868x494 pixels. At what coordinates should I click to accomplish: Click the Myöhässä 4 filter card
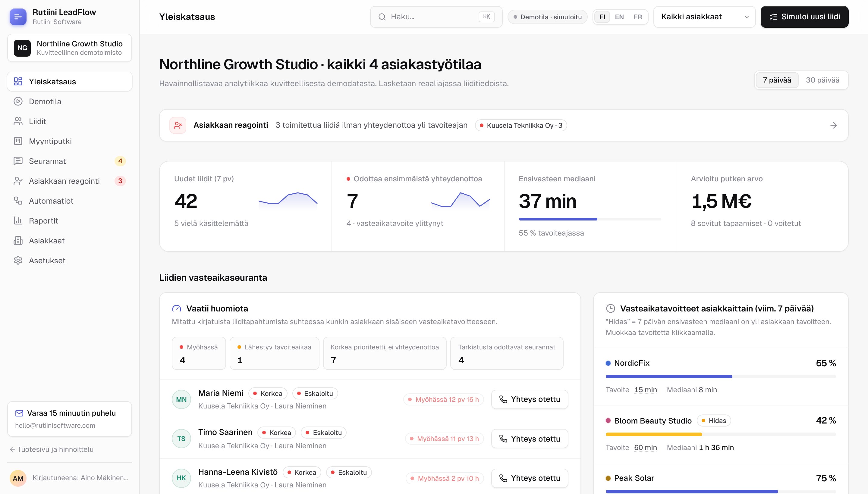[199, 353]
